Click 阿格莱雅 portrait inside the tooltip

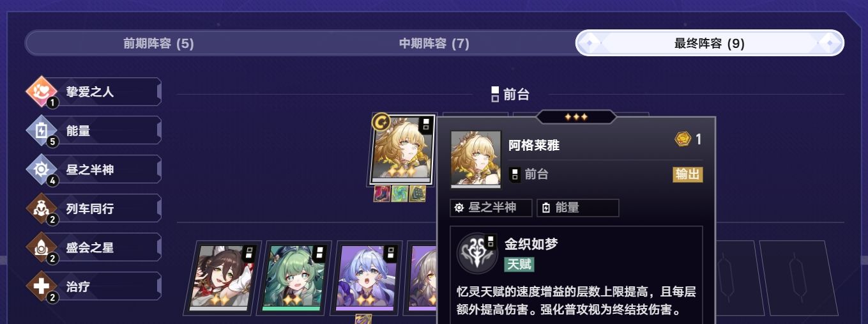476,160
